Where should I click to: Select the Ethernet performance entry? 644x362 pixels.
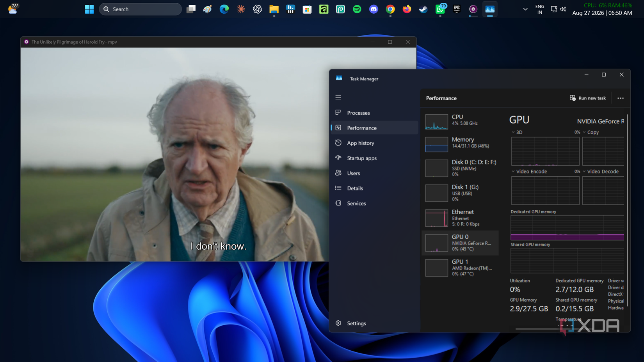pyautogui.click(x=460, y=218)
